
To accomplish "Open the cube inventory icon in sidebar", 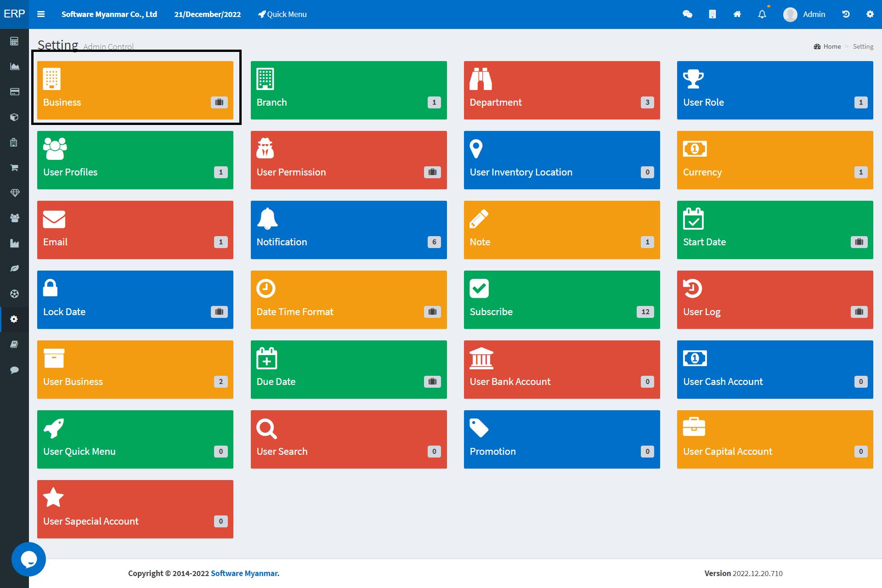I will pyautogui.click(x=14, y=117).
